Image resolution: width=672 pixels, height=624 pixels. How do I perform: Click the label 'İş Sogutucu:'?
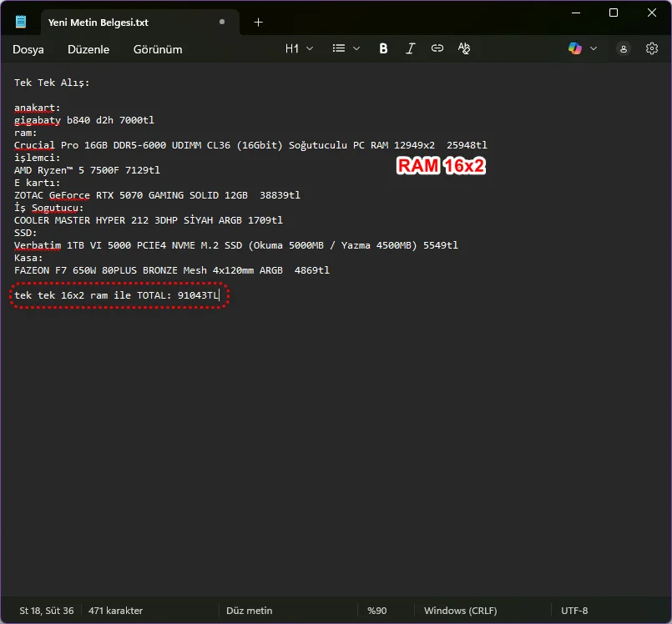[x=49, y=208]
